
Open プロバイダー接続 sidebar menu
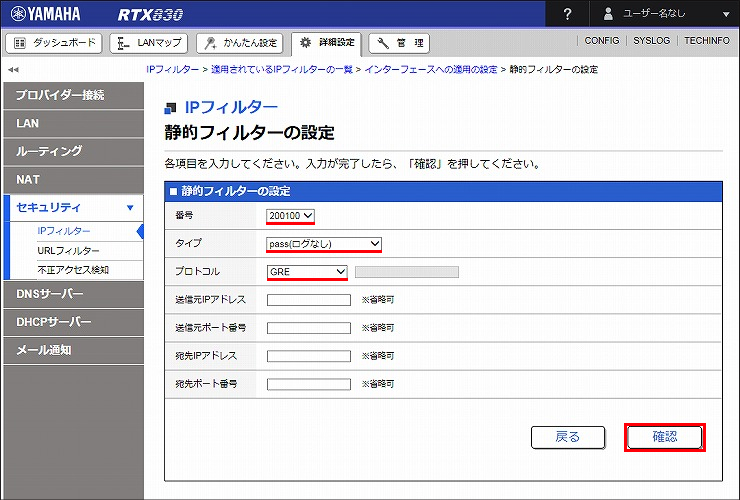(74, 95)
